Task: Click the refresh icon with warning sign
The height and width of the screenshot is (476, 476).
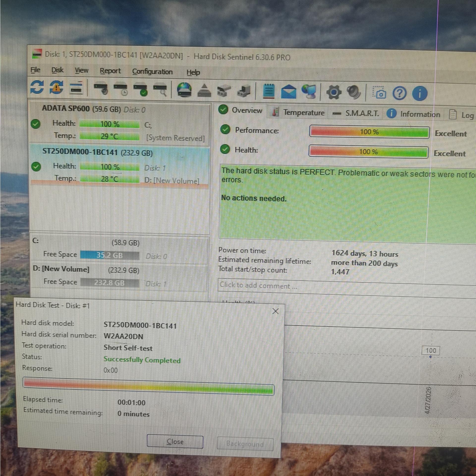Action: [x=56, y=88]
